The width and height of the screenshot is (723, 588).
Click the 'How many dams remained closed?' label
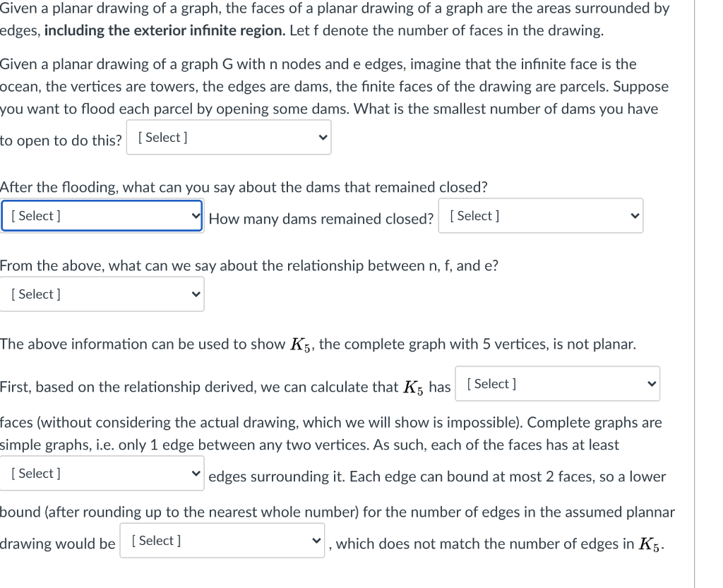pos(321,219)
